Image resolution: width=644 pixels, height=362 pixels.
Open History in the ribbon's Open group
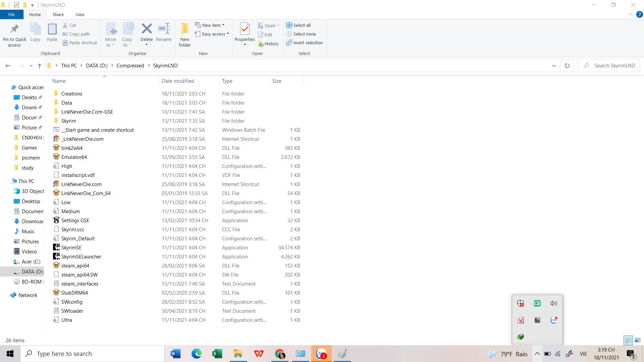click(x=268, y=44)
